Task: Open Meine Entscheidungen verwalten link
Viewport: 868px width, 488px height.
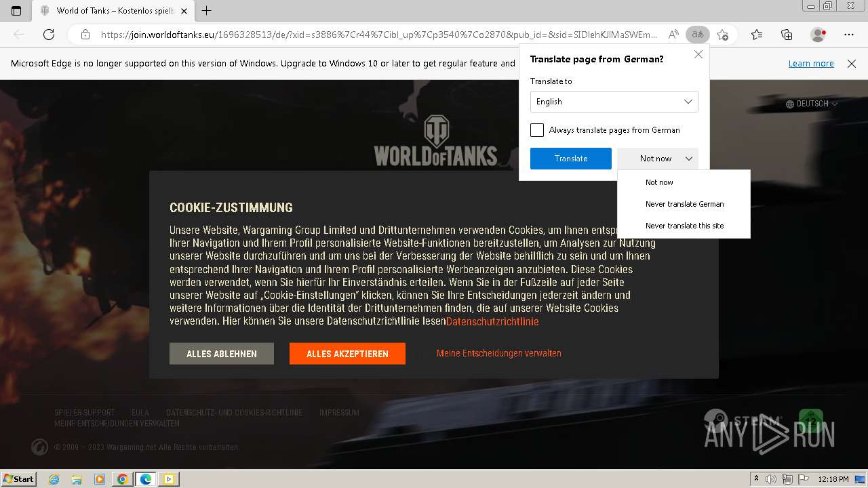Action: click(499, 353)
